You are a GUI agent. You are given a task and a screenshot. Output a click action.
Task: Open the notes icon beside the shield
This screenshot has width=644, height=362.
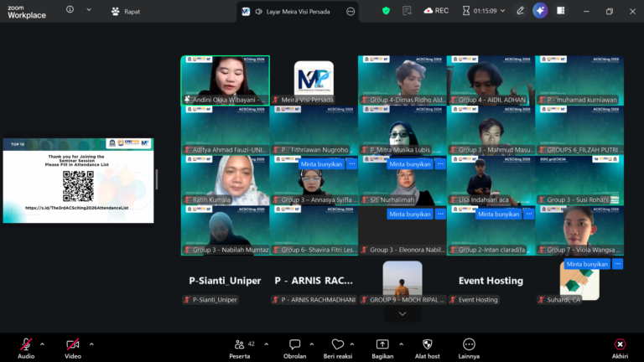pos(407,11)
